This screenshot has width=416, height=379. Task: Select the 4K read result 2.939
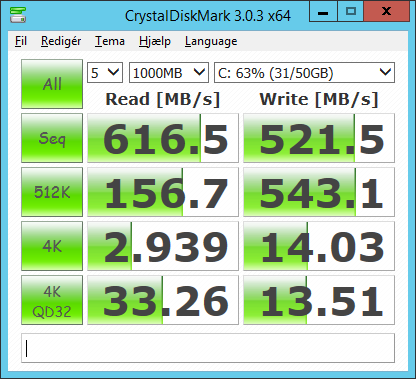[163, 246]
